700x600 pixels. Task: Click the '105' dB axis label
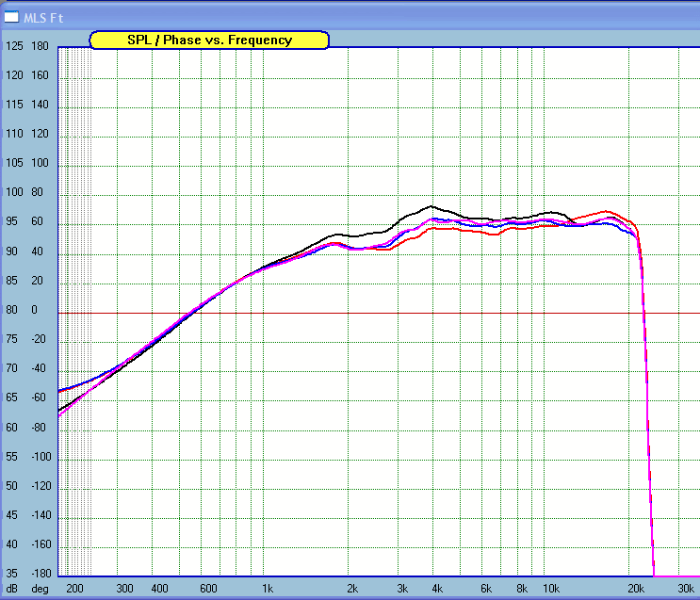click(14, 163)
